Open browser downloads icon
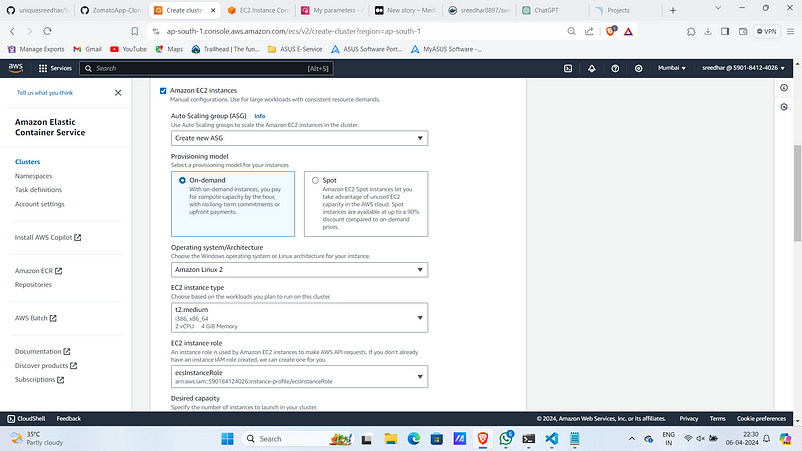The height and width of the screenshot is (451, 802). point(708,31)
